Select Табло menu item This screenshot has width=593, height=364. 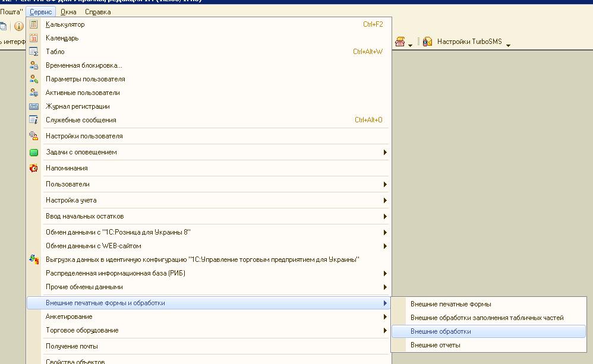[x=209, y=52]
